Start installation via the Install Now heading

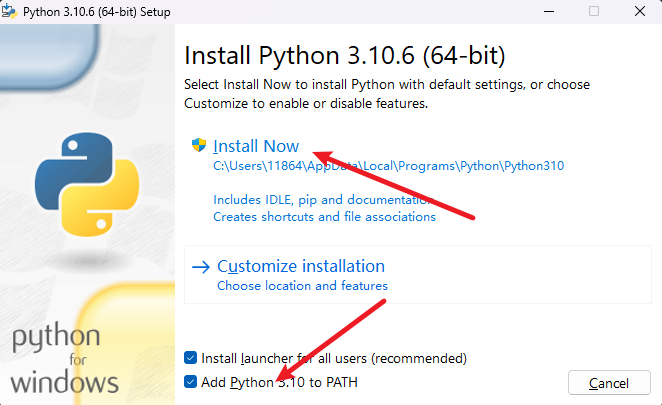click(256, 146)
